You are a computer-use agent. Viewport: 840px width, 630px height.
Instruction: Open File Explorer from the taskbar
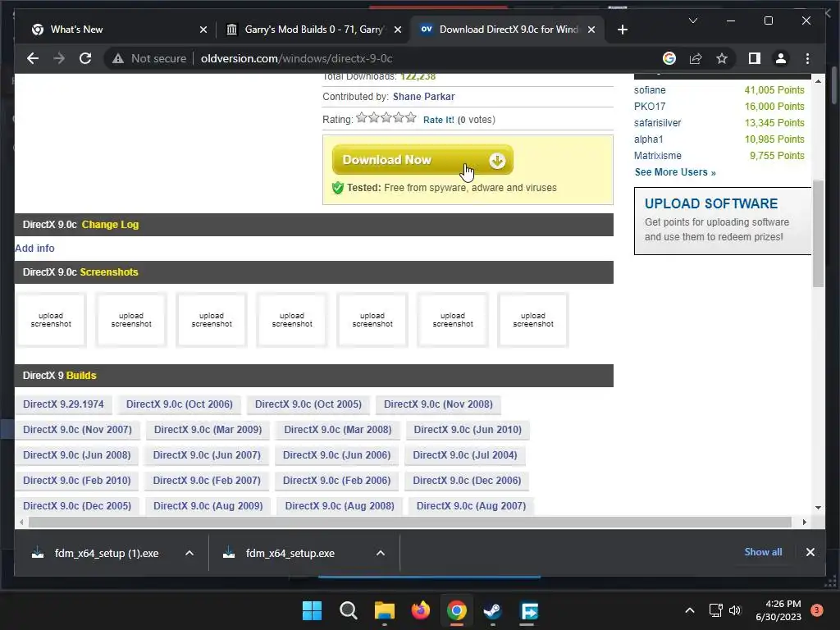384,610
